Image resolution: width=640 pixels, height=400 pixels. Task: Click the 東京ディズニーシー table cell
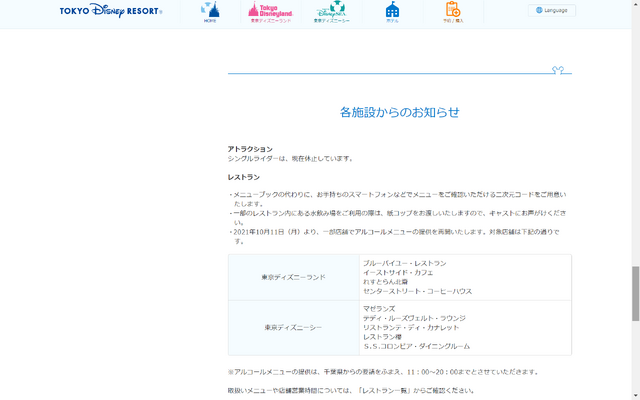[293, 328]
